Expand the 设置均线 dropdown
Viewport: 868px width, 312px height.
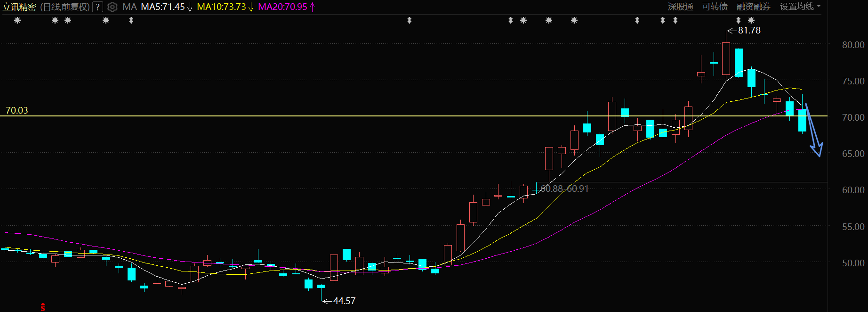[800, 7]
